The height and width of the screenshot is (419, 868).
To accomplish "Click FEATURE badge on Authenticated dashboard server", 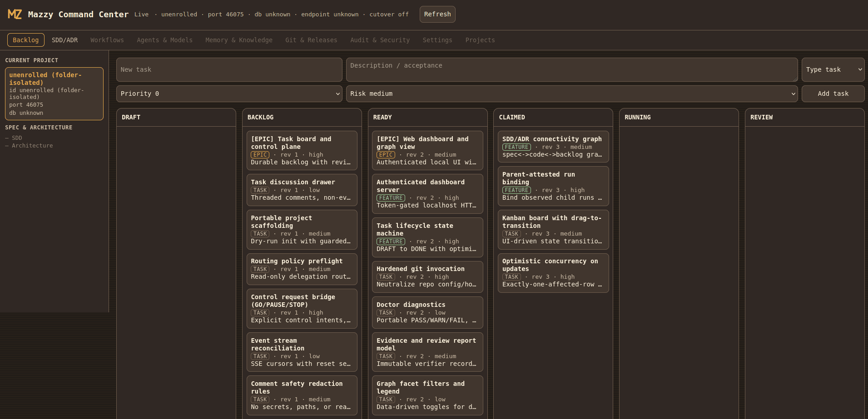I will click(391, 198).
